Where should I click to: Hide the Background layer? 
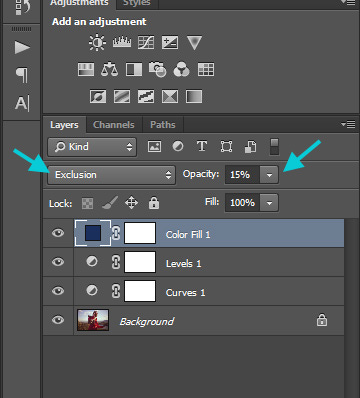pos(58,320)
